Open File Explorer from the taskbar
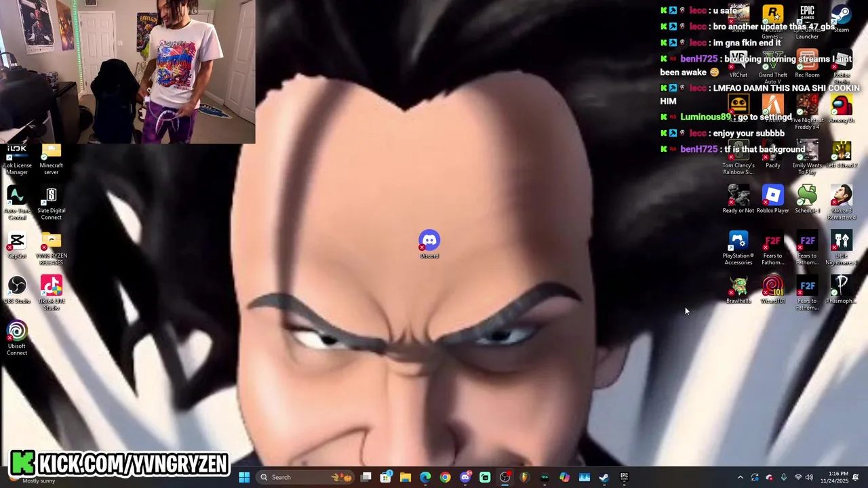The image size is (868, 488). 405,477
